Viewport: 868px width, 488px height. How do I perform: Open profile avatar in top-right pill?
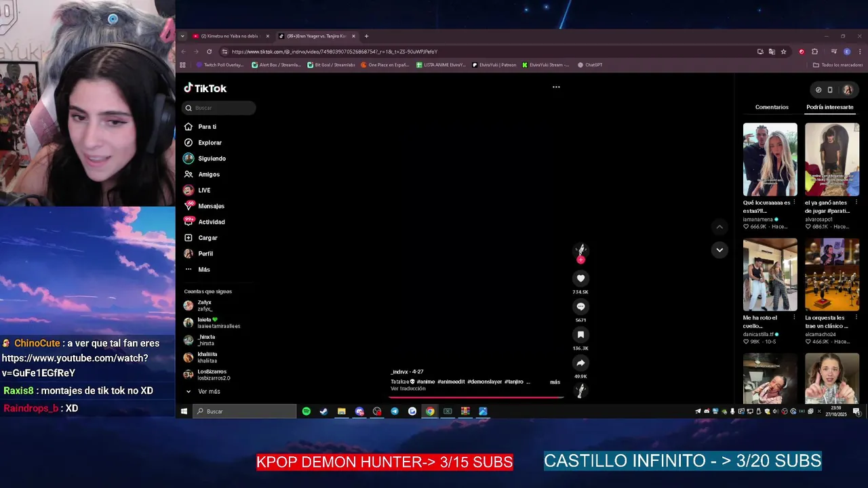848,89
